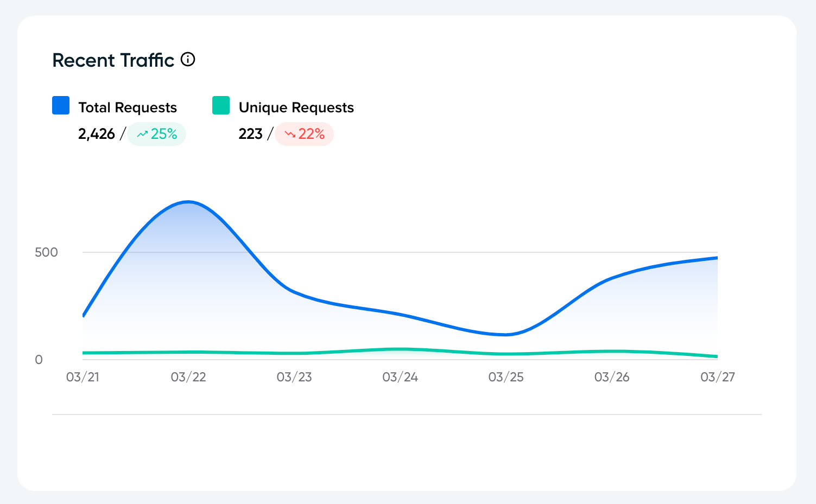Image resolution: width=816 pixels, height=504 pixels.
Task: Click the info icon beside Recent Traffic
Action: [188, 60]
